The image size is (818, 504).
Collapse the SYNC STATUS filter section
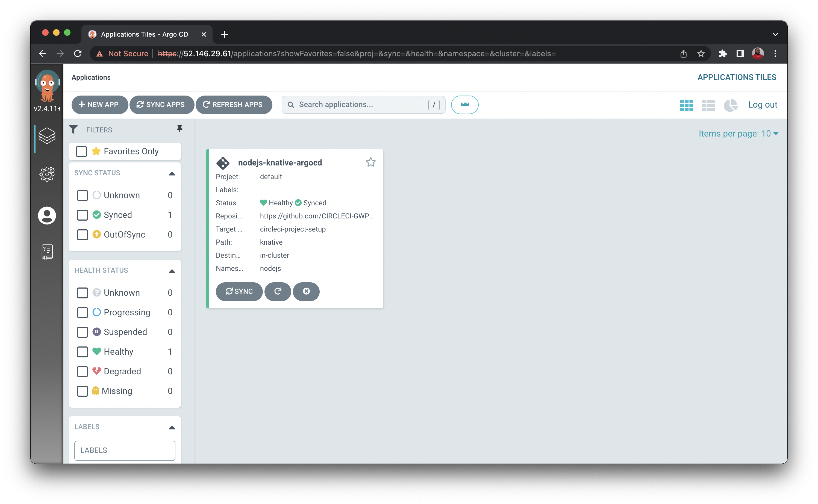pyautogui.click(x=172, y=173)
